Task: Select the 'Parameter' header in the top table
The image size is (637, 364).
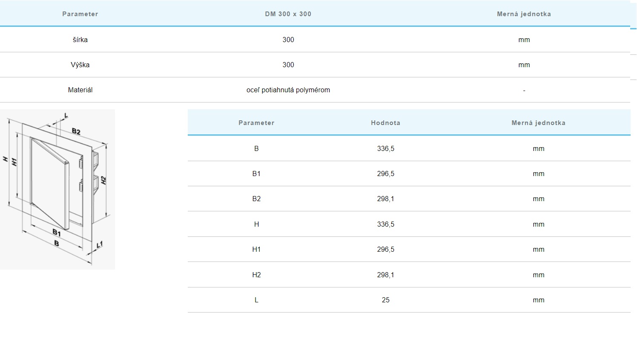Action: (80, 14)
